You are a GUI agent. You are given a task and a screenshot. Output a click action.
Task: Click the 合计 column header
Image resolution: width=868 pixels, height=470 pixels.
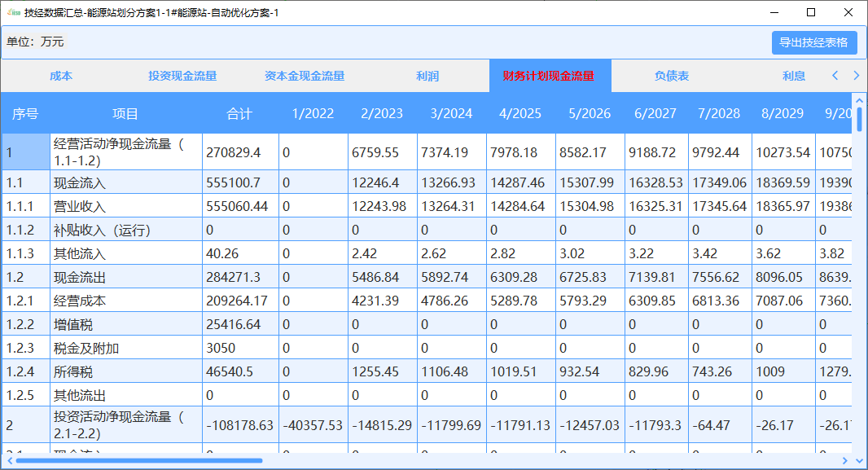pyautogui.click(x=239, y=114)
